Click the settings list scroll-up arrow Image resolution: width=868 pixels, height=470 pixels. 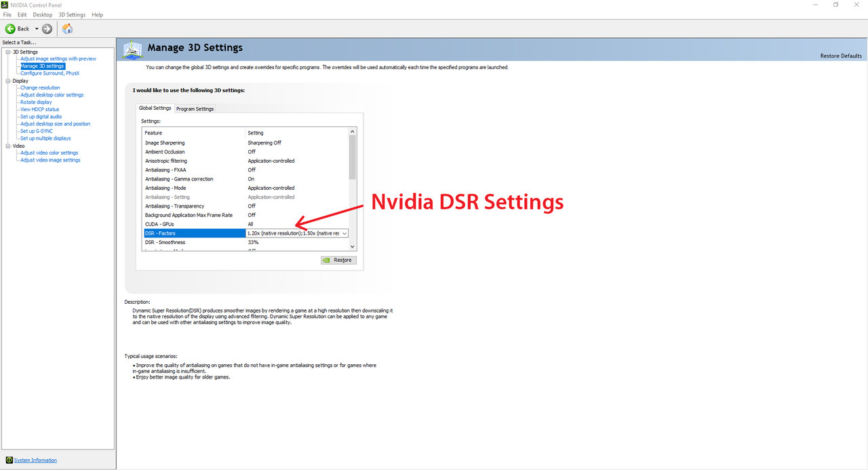pyautogui.click(x=353, y=131)
